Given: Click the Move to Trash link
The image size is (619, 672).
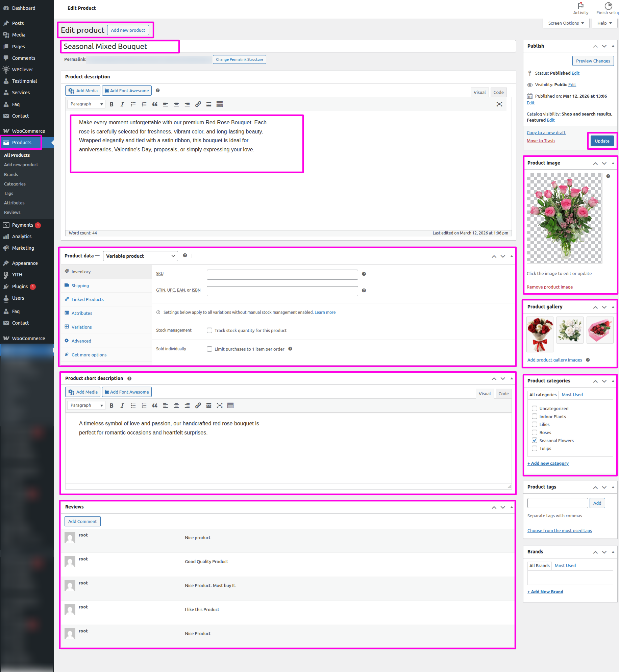Looking at the screenshot, I should pyautogui.click(x=541, y=141).
